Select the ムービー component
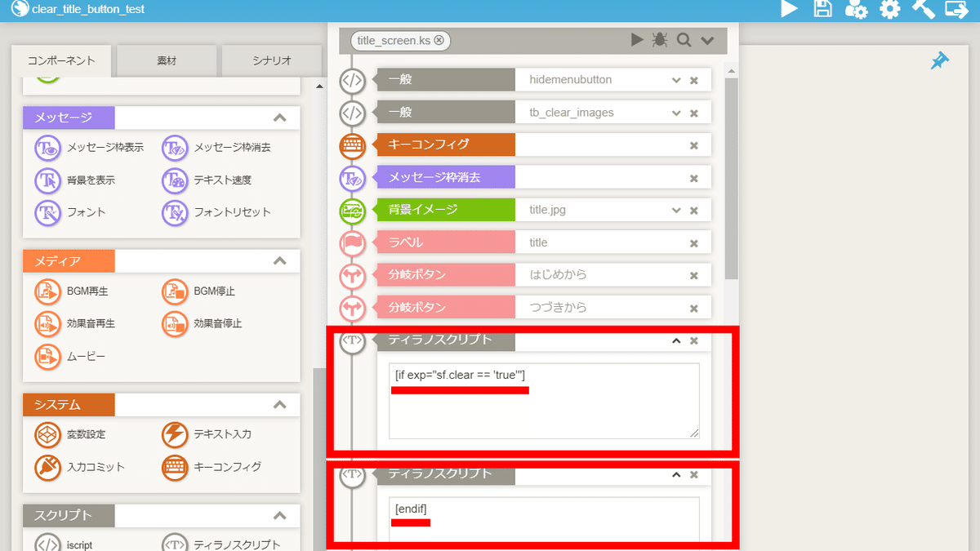Viewport: 980px width, 551px height. 70,356
